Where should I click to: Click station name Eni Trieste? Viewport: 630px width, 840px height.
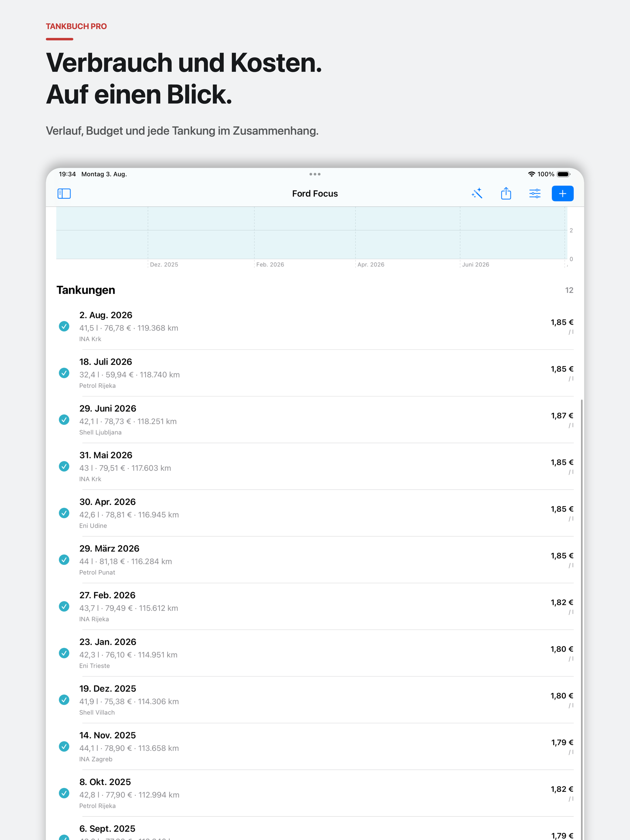(95, 666)
